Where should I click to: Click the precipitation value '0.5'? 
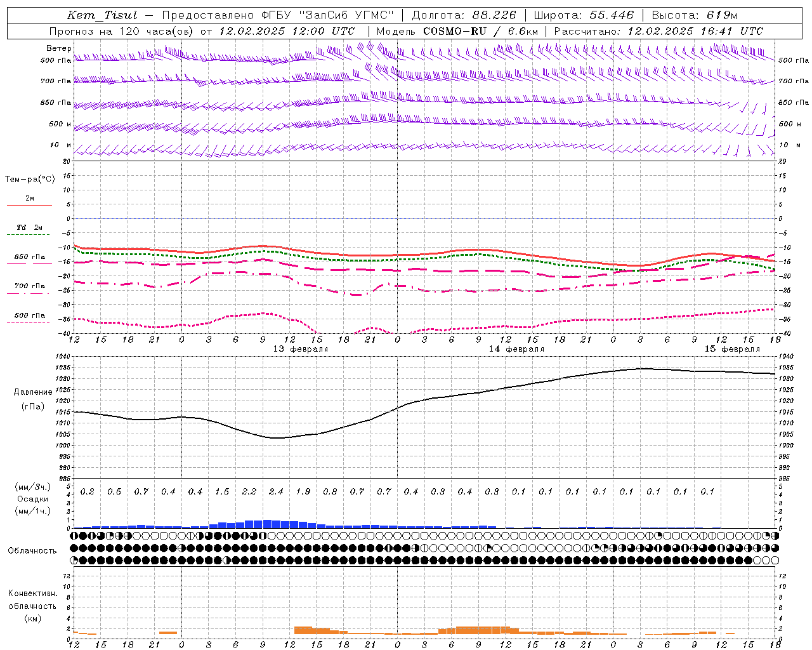point(114,492)
